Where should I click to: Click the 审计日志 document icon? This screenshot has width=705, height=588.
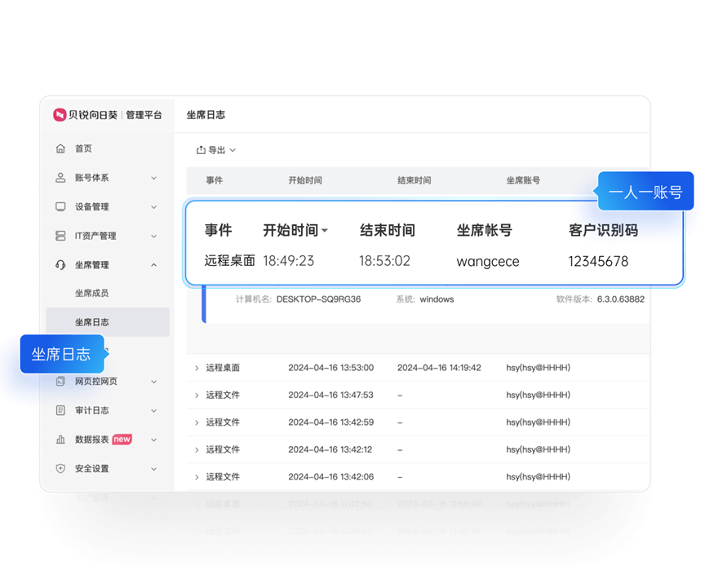60,410
